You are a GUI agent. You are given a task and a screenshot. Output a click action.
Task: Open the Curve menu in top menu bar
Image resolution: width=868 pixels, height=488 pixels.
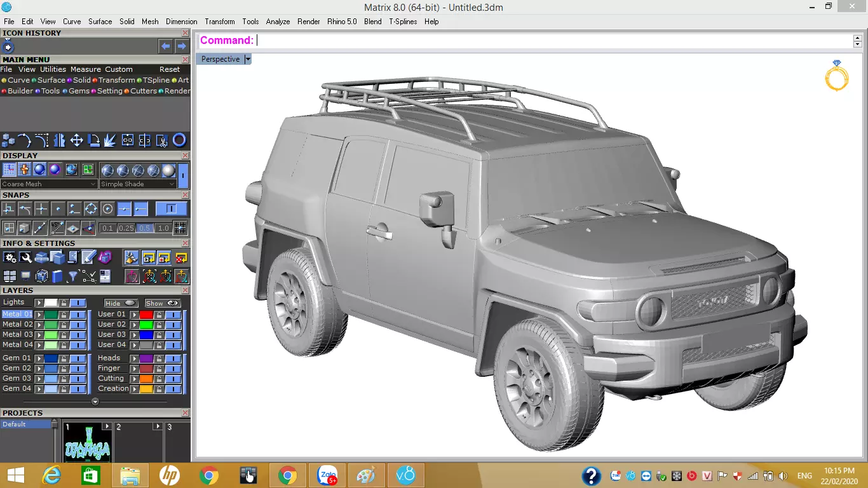[x=72, y=21]
